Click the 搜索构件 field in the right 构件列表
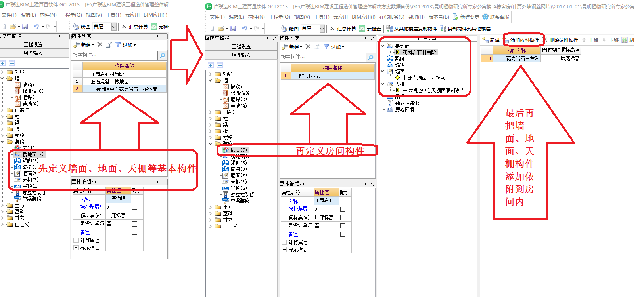Screen dimensions: 644x297 [323, 57]
